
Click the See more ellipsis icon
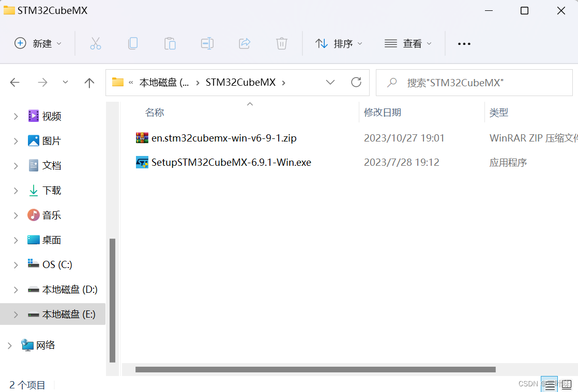pos(464,43)
